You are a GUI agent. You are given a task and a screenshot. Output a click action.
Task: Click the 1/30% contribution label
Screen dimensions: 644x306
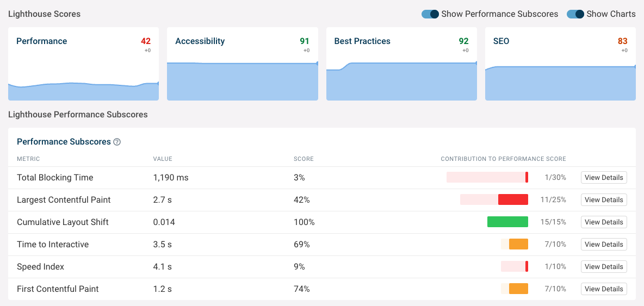tap(556, 178)
